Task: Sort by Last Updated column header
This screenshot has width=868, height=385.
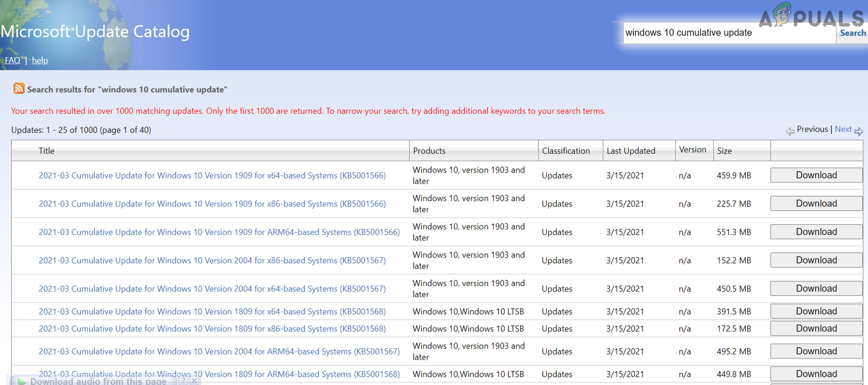Action: click(631, 151)
